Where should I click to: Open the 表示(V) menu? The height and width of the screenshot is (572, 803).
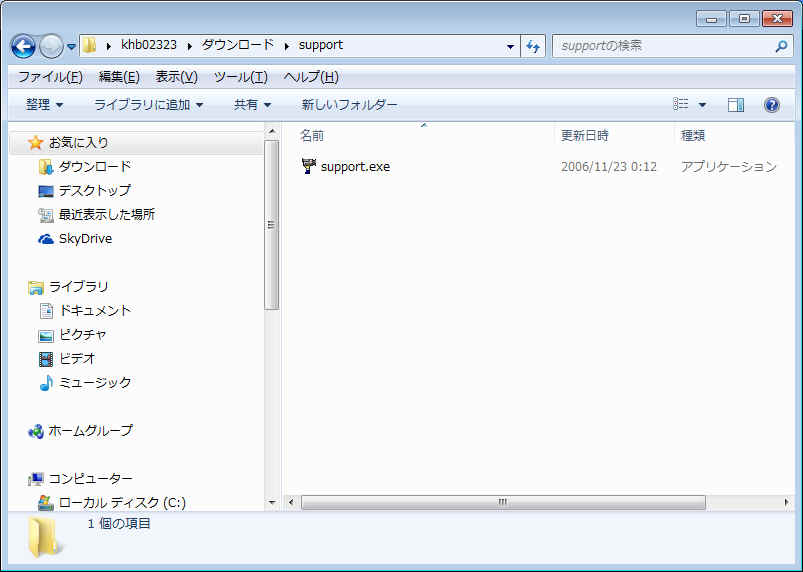tap(176, 77)
